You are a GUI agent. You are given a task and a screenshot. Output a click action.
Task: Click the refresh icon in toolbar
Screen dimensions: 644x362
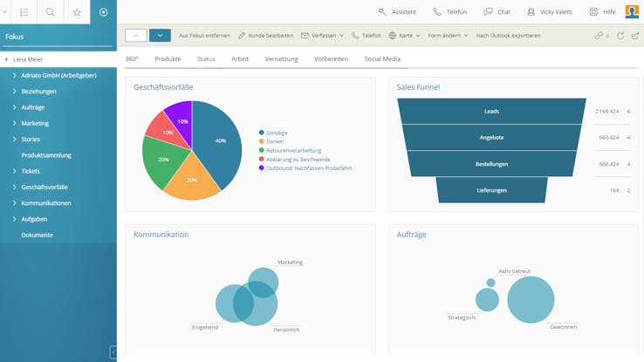(620, 36)
